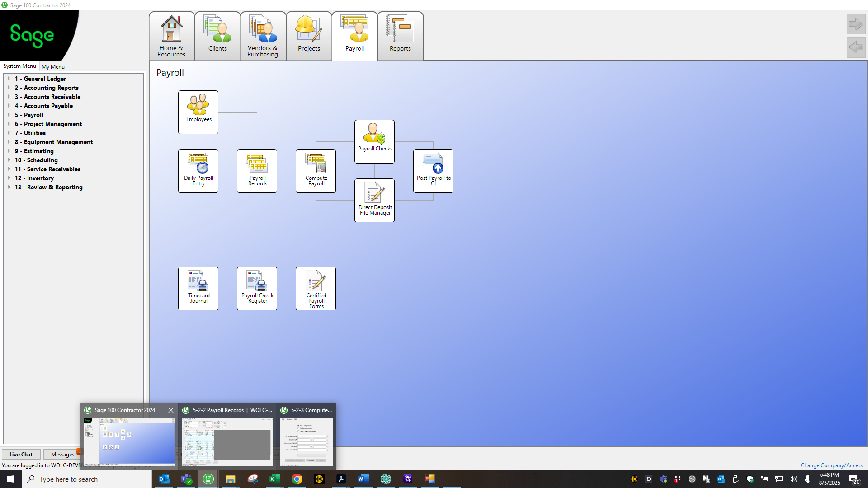Image resolution: width=868 pixels, height=488 pixels.
Task: Open Outlook from the taskbar
Action: (164, 479)
